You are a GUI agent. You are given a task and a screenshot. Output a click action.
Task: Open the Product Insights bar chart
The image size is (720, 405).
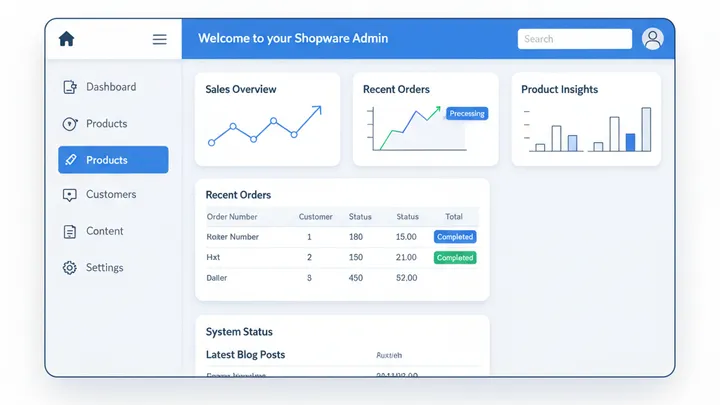[x=588, y=129]
